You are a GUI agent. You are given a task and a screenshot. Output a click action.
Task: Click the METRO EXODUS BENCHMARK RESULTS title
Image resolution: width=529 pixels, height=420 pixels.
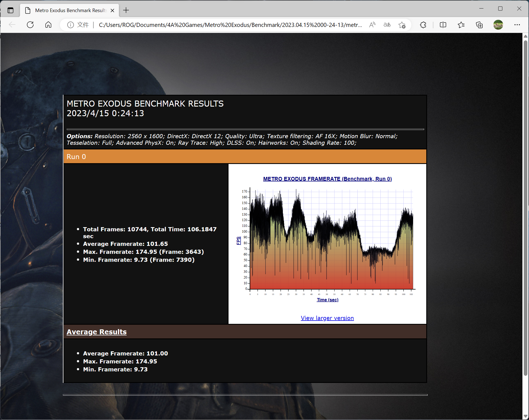pos(145,104)
